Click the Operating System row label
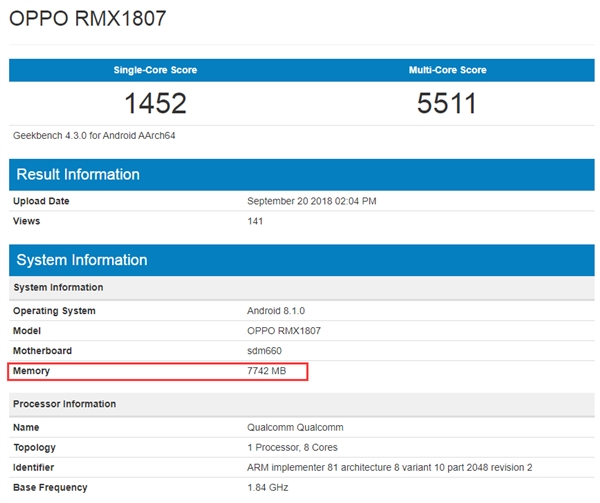 tap(55, 311)
